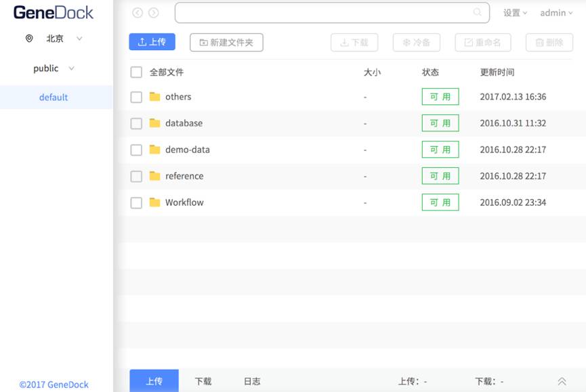Viewport: 586px width, 392px height.
Task: Click the 新建文件夹 new folder button
Action: [x=226, y=43]
